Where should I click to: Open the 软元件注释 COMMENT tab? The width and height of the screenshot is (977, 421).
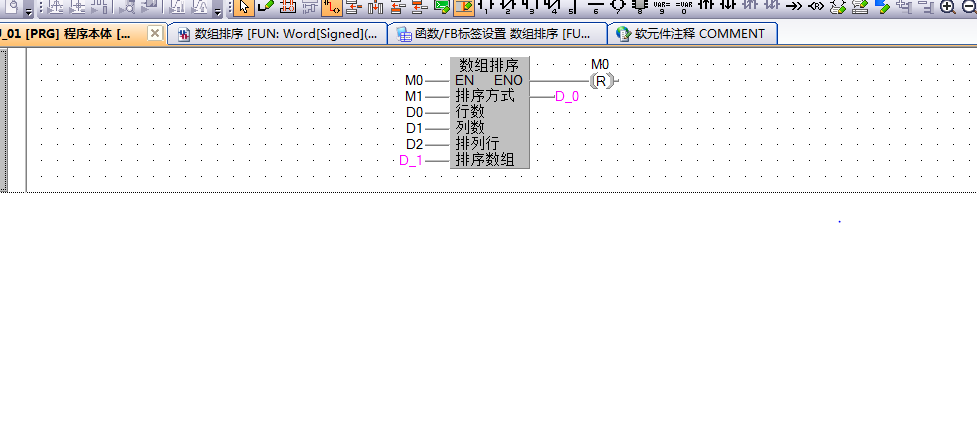692,34
